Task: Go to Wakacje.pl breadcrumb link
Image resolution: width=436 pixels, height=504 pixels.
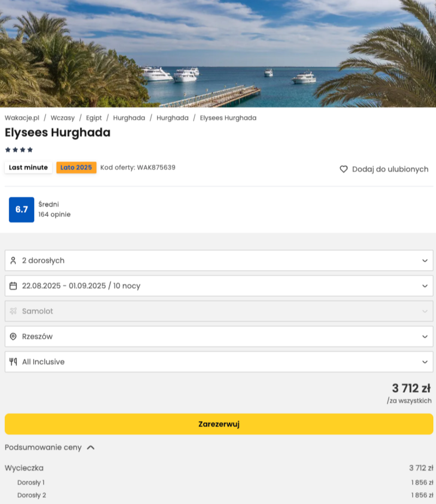Action: tap(22, 118)
